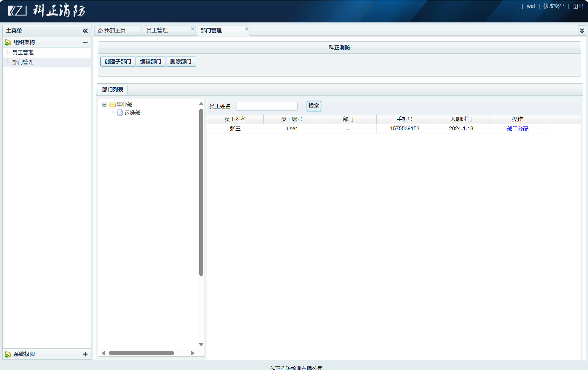Open the tab list dropdown arrow

(x=582, y=31)
